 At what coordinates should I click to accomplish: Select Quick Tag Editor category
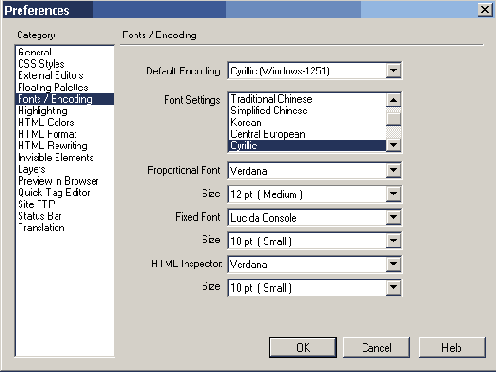(x=54, y=193)
